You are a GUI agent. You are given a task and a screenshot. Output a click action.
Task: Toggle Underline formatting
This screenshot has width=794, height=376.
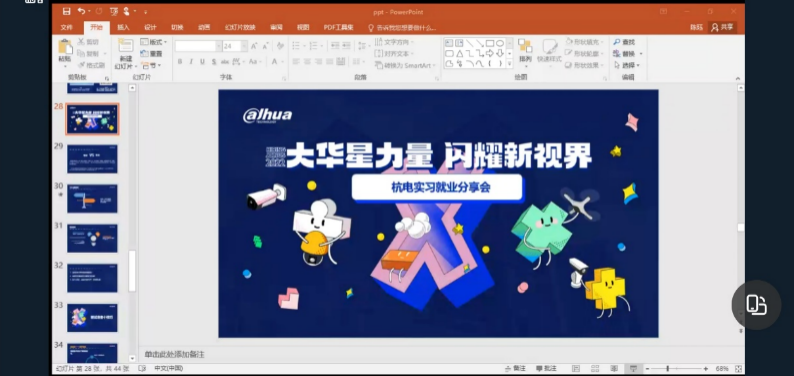[202, 62]
